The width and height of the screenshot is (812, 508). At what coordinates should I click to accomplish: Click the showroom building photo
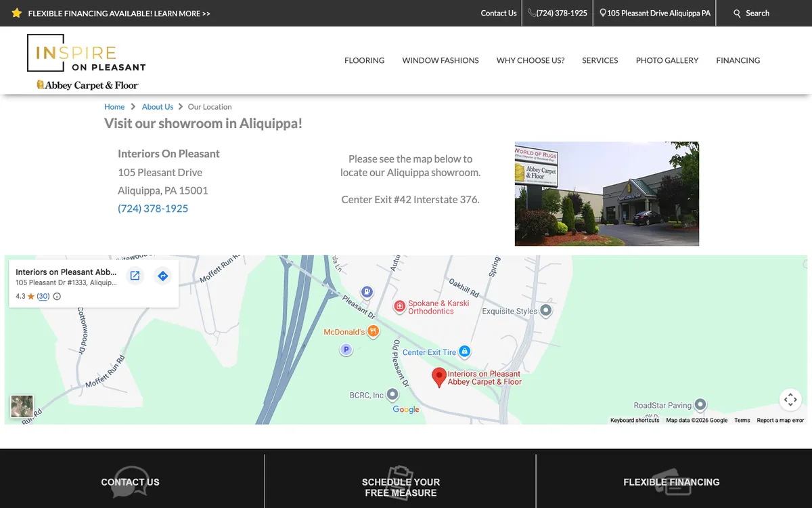tap(607, 194)
